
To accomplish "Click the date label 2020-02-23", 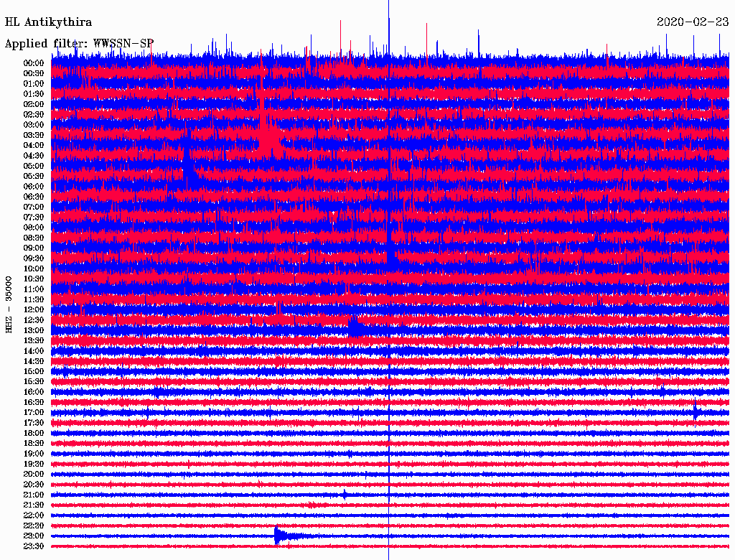I will (693, 22).
